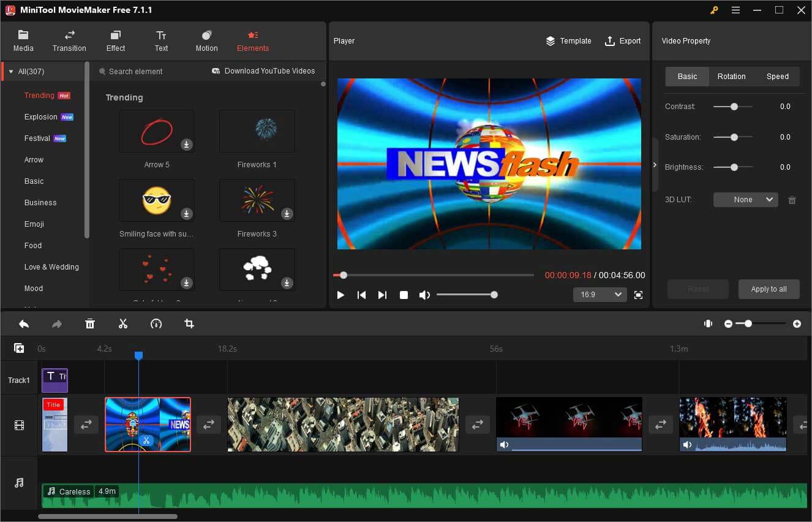Zoom out timeline with minus icon

[728, 323]
